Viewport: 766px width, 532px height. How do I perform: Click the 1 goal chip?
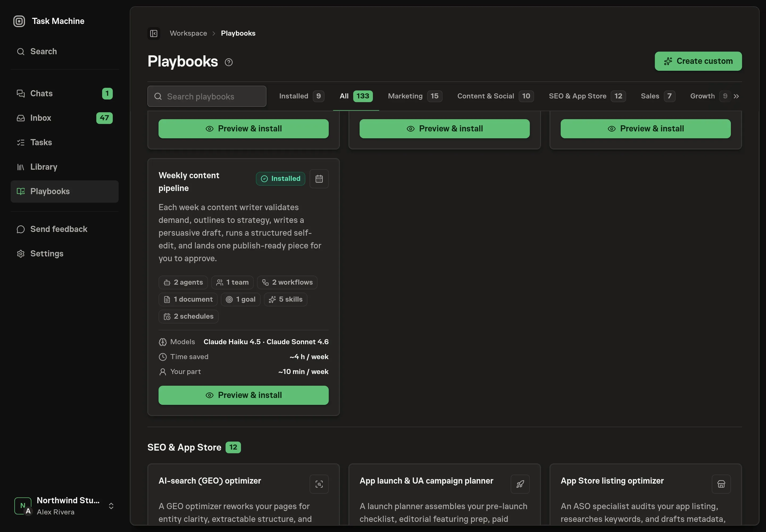[x=241, y=300]
